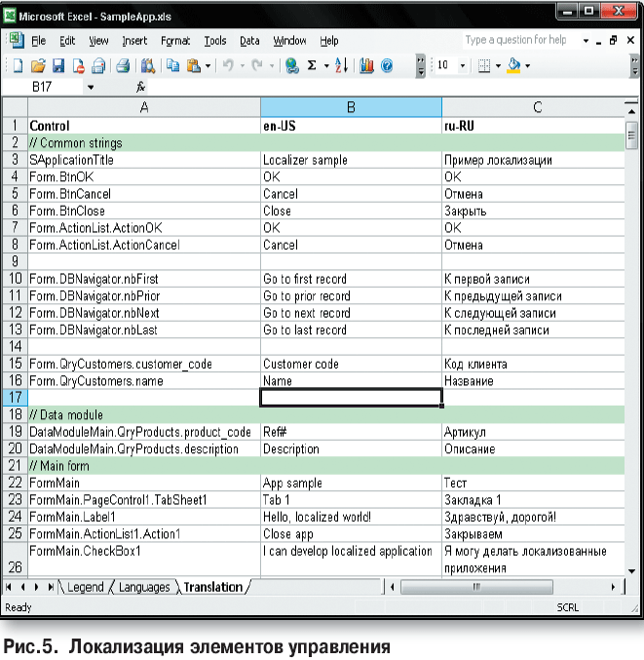Viewport: 644px width, 660px height.
Task: Click the New workbook icon
Action: (18, 66)
